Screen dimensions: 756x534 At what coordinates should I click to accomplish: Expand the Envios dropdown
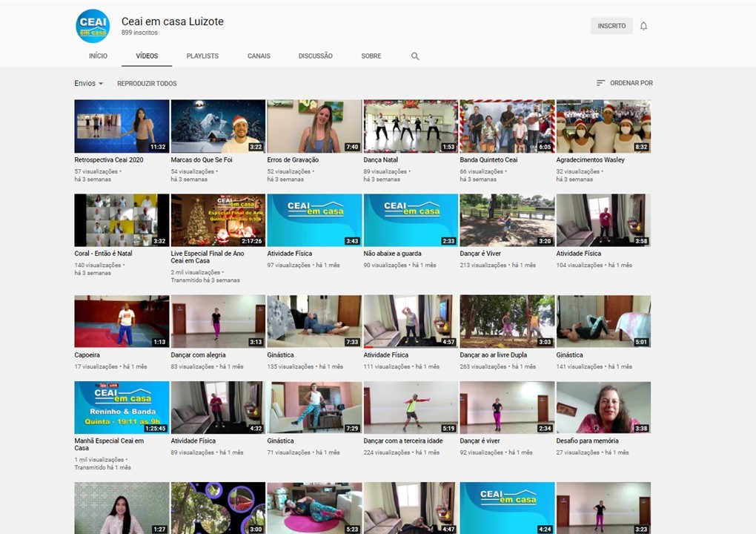pyautogui.click(x=89, y=83)
